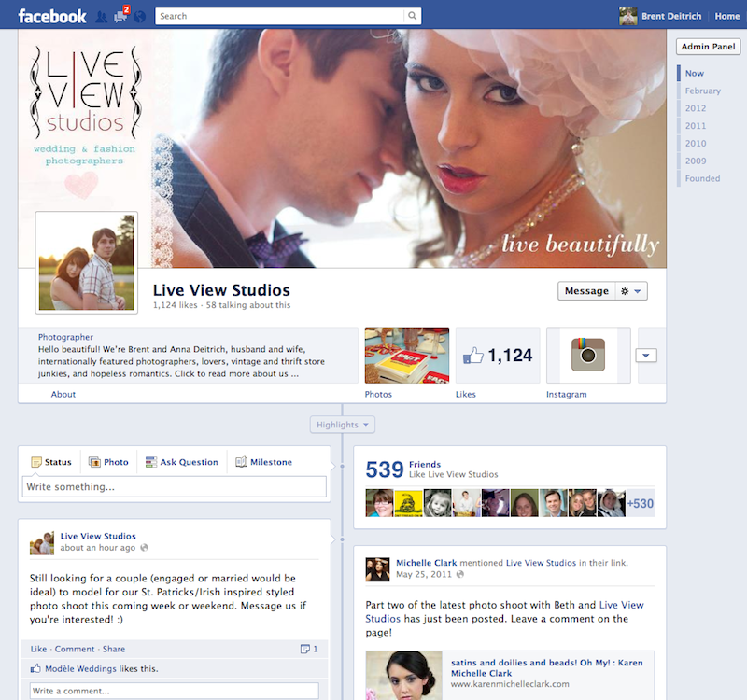The width and height of the screenshot is (747, 700).
Task: Click the Like link under the post
Action: tap(38, 649)
